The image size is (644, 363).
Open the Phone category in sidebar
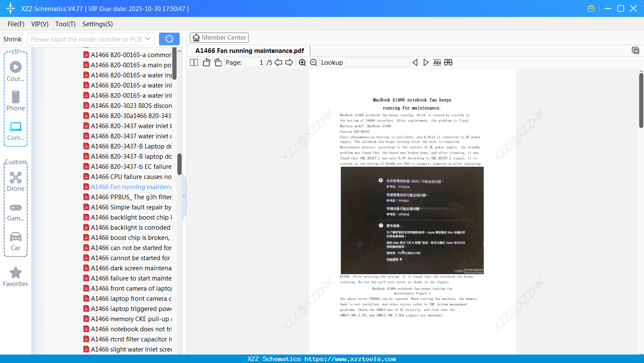[x=16, y=101]
